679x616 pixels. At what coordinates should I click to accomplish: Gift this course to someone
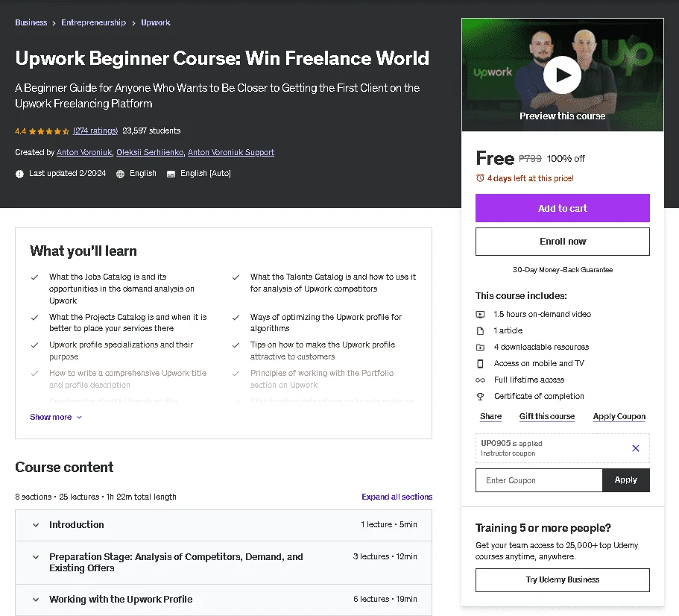point(547,416)
